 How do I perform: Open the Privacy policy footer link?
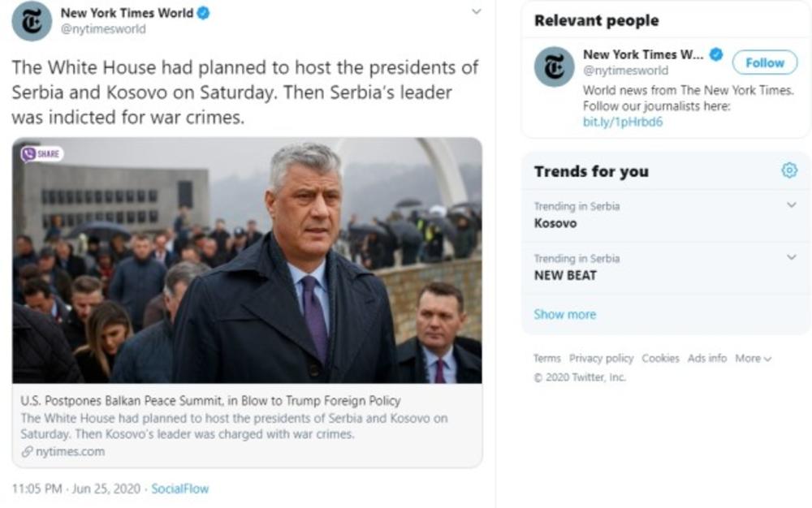pyautogui.click(x=601, y=358)
